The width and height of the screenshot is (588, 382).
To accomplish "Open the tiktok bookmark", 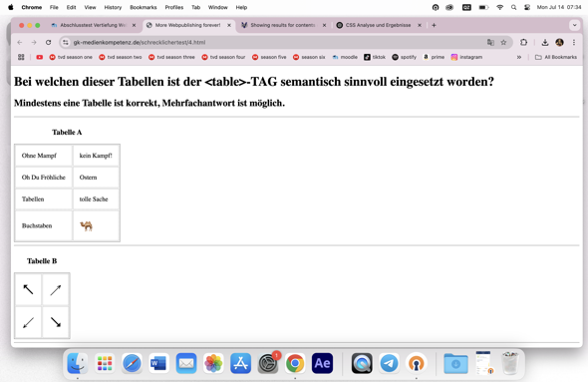I will 375,57.
